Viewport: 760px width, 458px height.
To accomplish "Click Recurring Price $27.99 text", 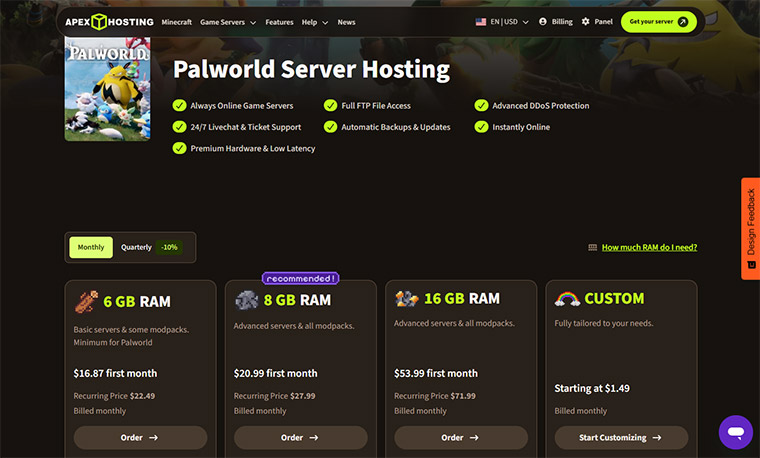I will click(x=274, y=396).
